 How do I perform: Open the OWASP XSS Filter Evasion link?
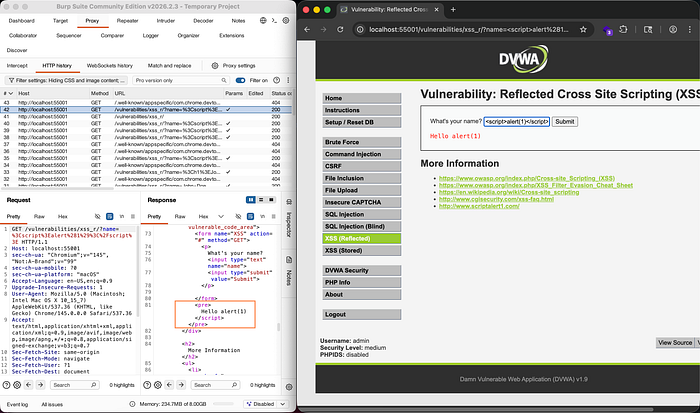point(536,185)
